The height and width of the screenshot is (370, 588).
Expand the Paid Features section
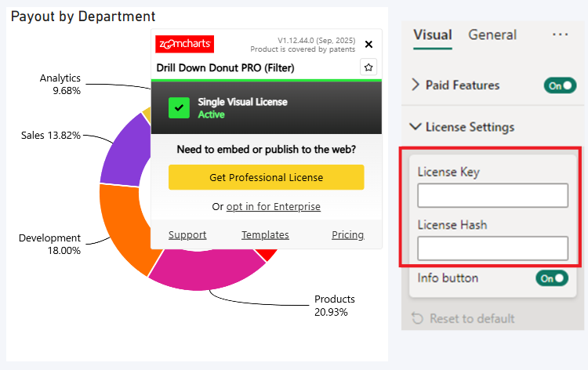pyautogui.click(x=415, y=85)
